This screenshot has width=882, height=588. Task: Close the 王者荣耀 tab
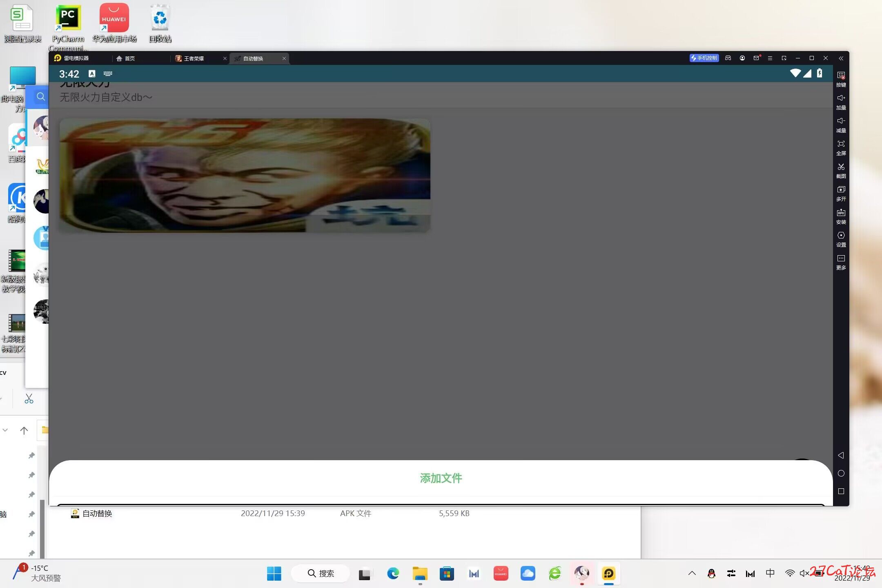pyautogui.click(x=225, y=58)
